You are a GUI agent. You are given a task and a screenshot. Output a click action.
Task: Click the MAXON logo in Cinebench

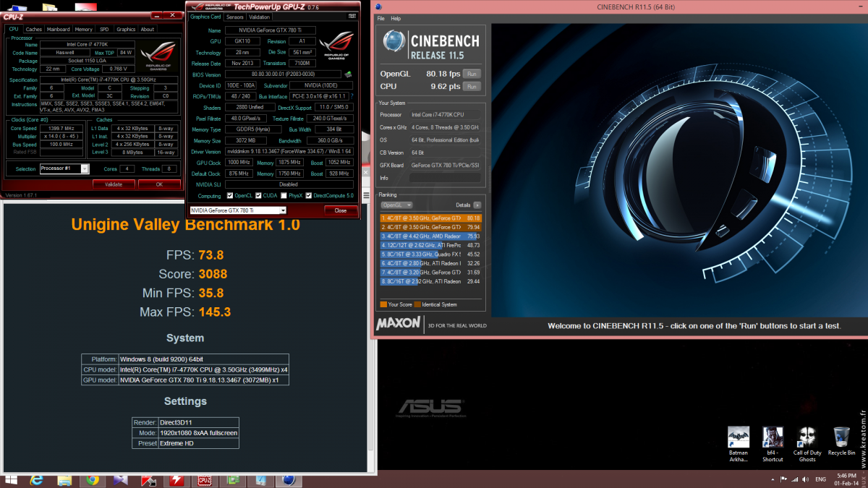coord(399,324)
